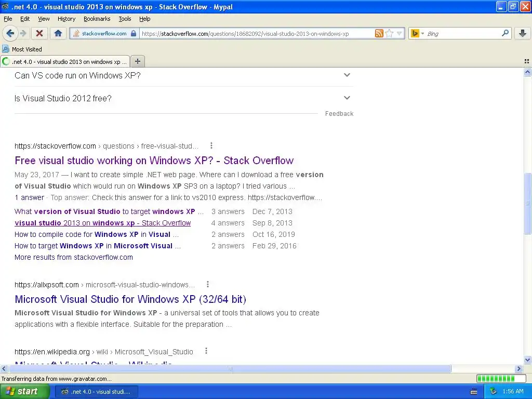Open the RSS feed subscribe icon

pyautogui.click(x=379, y=33)
